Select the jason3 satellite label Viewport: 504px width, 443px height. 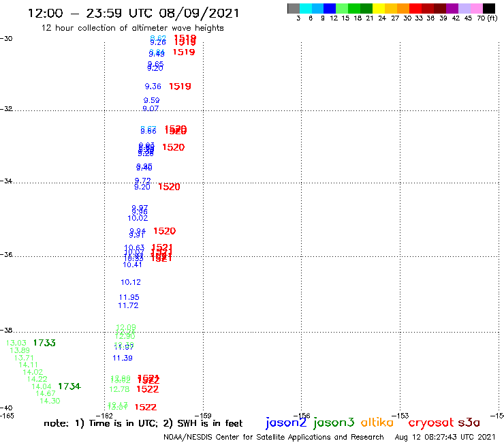click(x=334, y=423)
